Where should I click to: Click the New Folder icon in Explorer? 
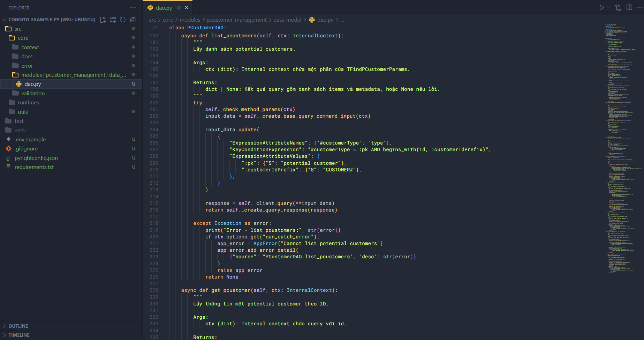(x=113, y=20)
